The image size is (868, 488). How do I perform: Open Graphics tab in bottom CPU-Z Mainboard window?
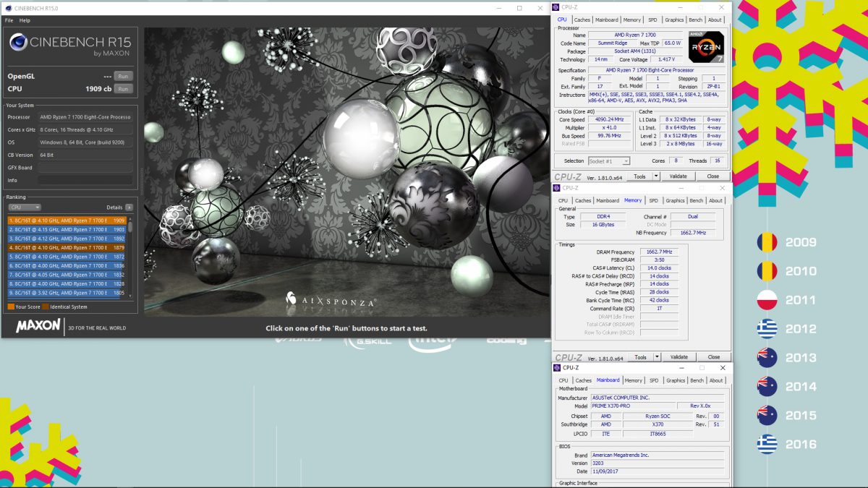[x=676, y=380]
